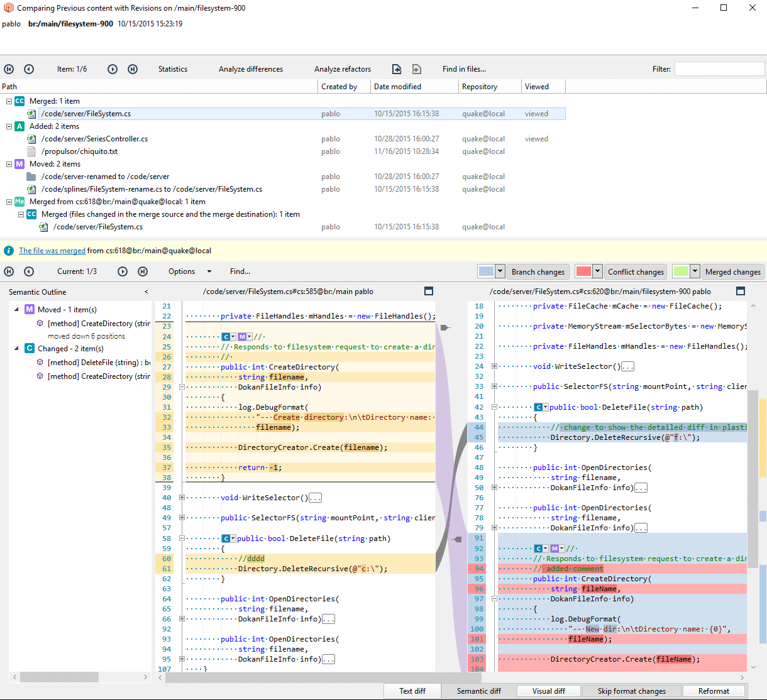Toggle Skip format changes
767x700 pixels.
pos(631,691)
